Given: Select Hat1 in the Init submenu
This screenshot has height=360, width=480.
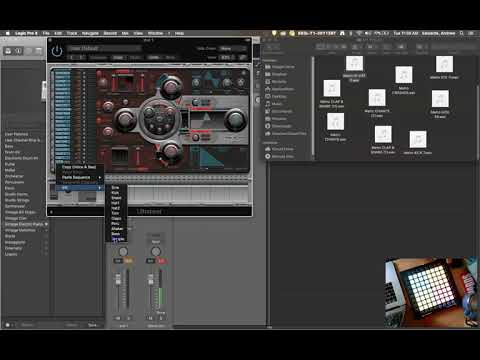Looking at the screenshot, I should (x=115, y=203).
